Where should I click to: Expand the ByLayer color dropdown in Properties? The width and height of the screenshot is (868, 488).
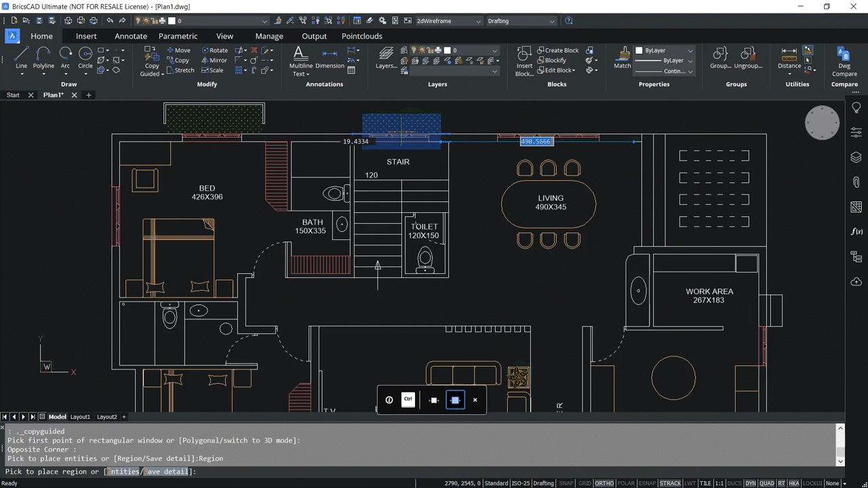tap(690, 49)
